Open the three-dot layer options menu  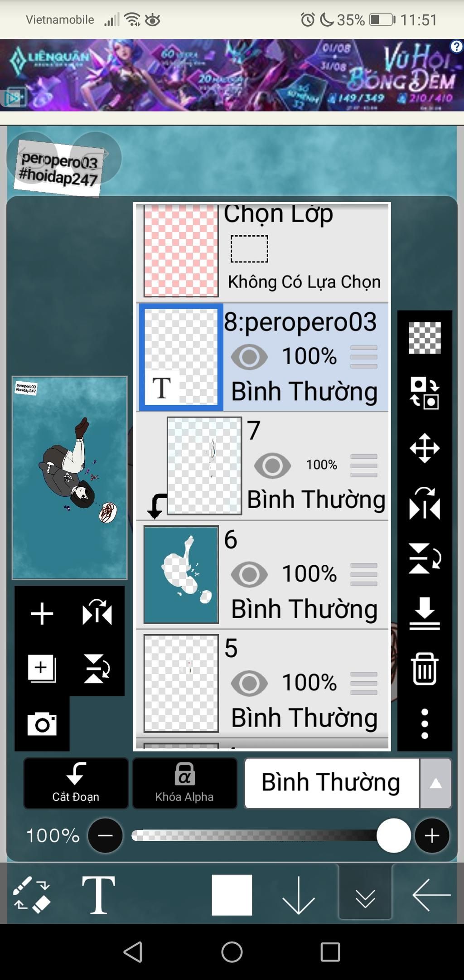click(425, 724)
